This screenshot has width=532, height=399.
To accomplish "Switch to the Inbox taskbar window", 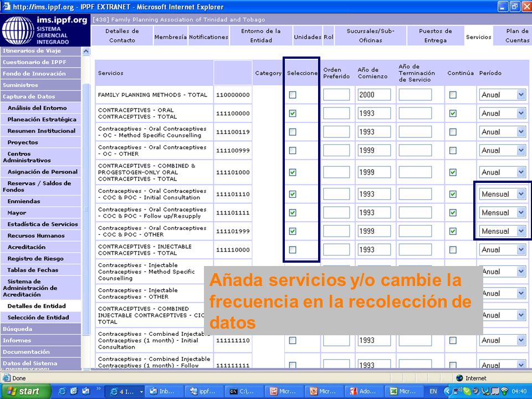I will [165, 391].
